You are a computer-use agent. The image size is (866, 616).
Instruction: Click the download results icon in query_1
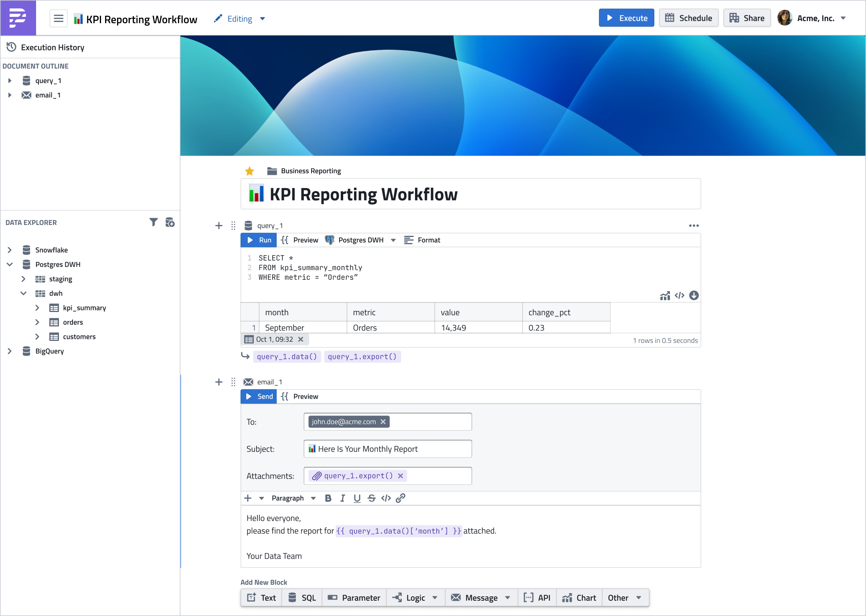694,296
